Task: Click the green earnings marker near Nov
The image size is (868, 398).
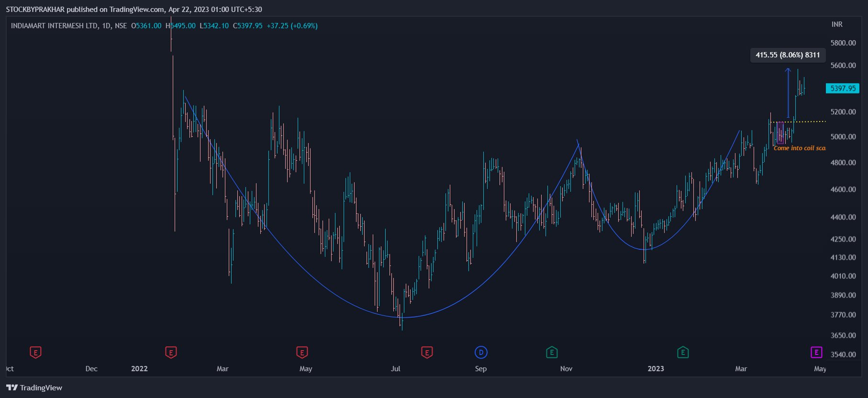Action: point(552,353)
